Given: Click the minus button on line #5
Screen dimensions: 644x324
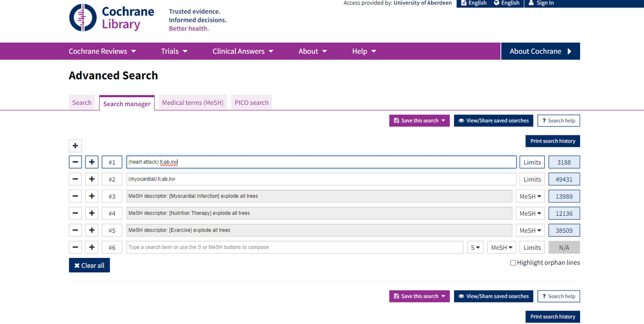Looking at the screenshot, I should click(x=76, y=231).
